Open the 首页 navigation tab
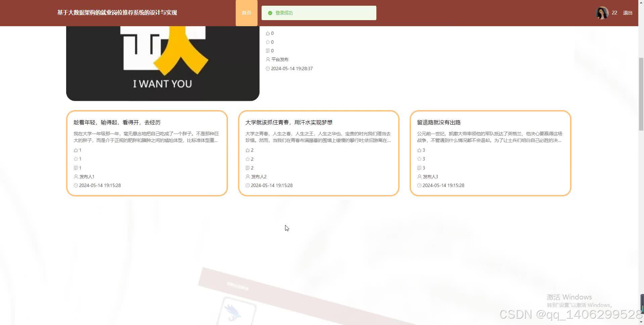This screenshot has width=644, height=325. tap(246, 13)
